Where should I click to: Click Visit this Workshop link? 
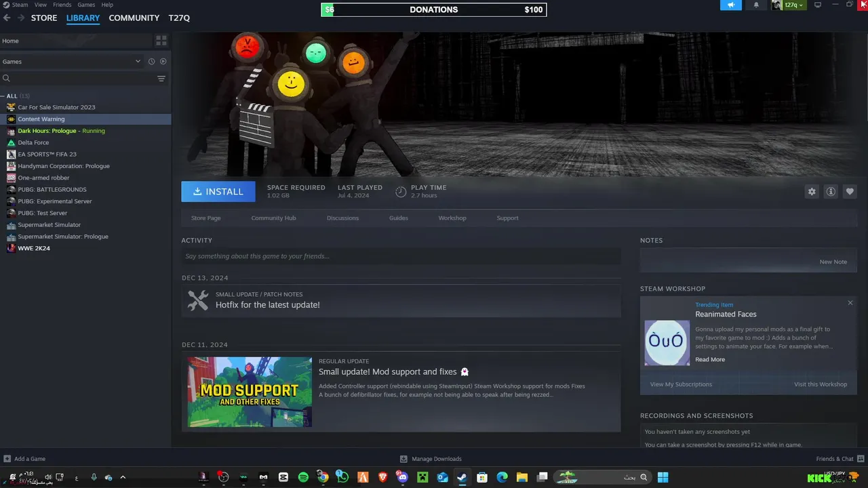pyautogui.click(x=821, y=384)
